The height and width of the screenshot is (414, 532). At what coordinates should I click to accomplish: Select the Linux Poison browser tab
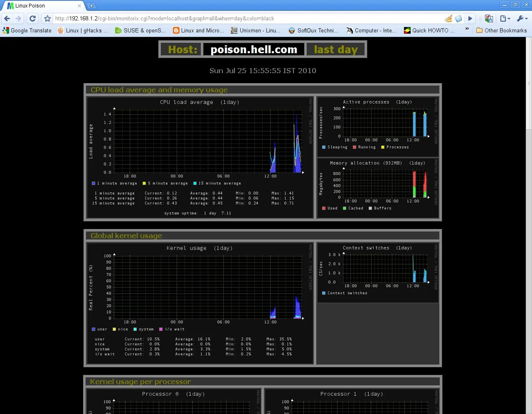[44, 6]
